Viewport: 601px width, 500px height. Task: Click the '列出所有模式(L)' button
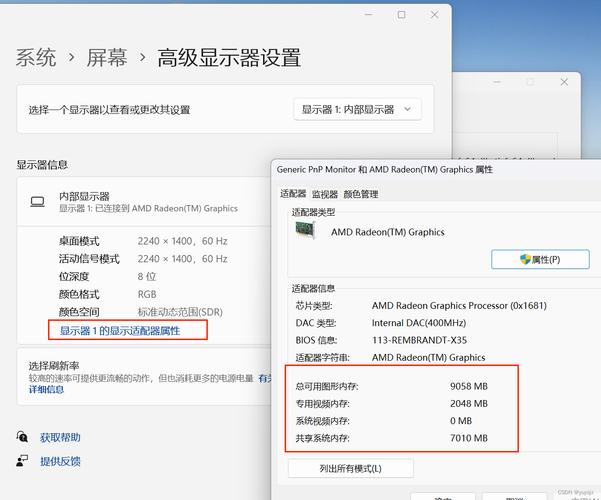click(x=351, y=468)
